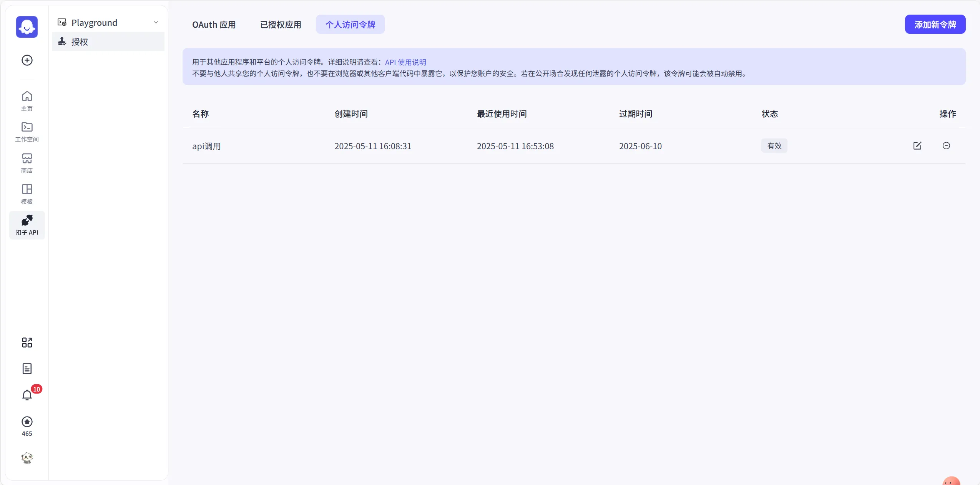Switch to the OAuth 应用 tab
This screenshot has width=980, height=485.
coord(214,24)
